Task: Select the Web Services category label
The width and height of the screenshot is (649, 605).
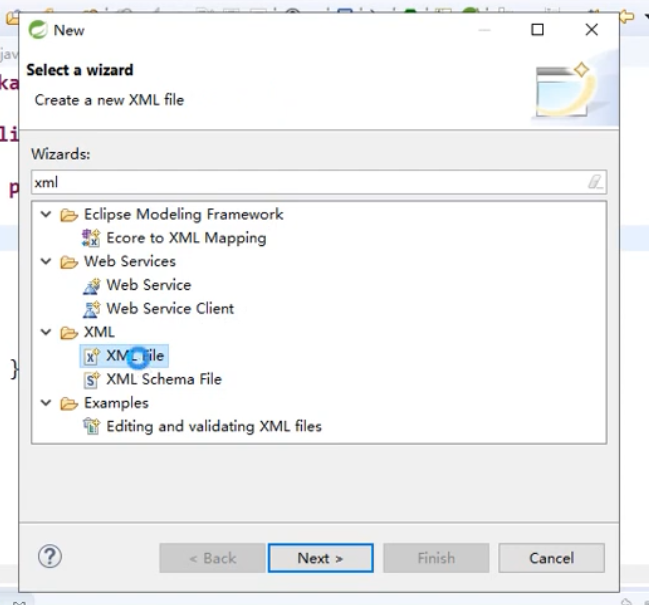Action: pyautogui.click(x=130, y=262)
